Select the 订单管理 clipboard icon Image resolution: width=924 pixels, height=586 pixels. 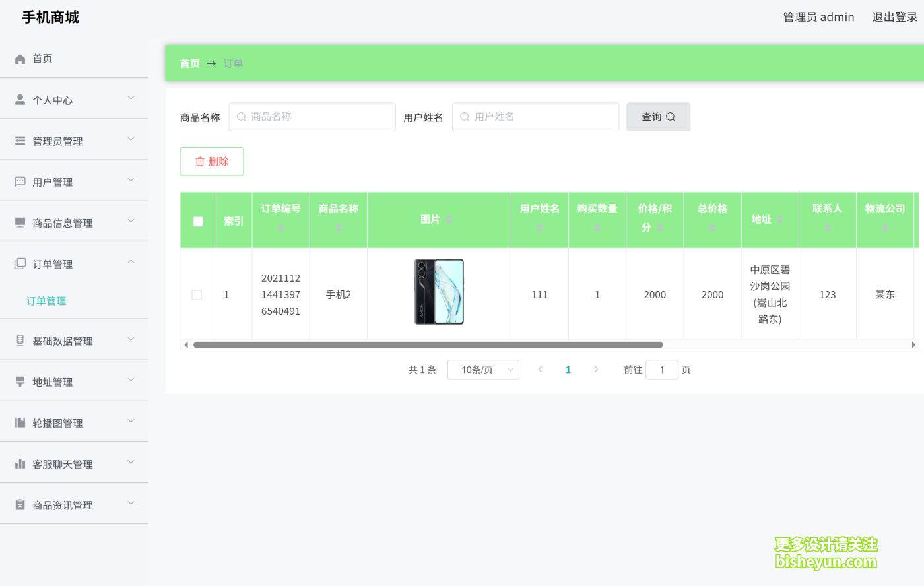click(x=20, y=263)
